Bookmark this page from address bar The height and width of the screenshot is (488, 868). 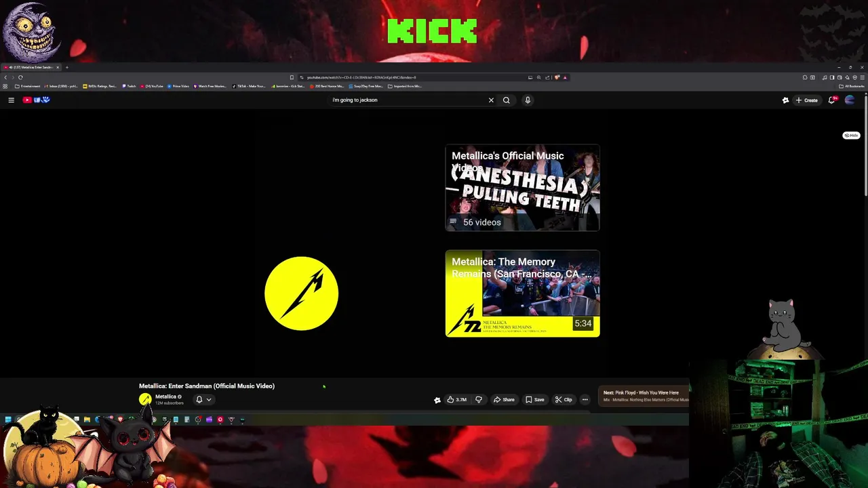(x=292, y=77)
